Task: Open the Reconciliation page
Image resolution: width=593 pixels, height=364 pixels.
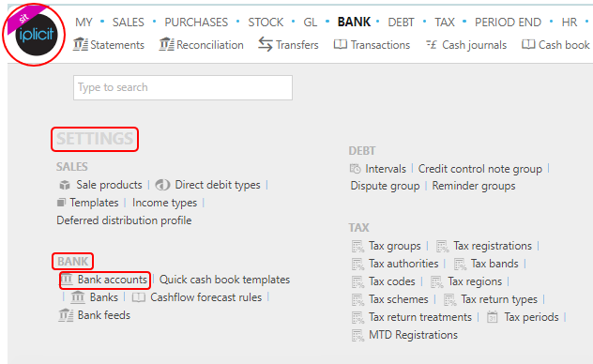Action: click(x=210, y=45)
